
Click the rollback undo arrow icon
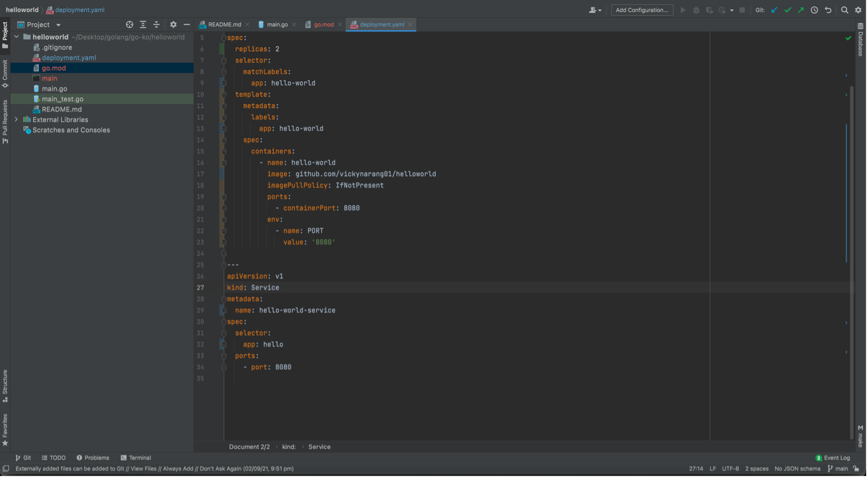(x=828, y=10)
